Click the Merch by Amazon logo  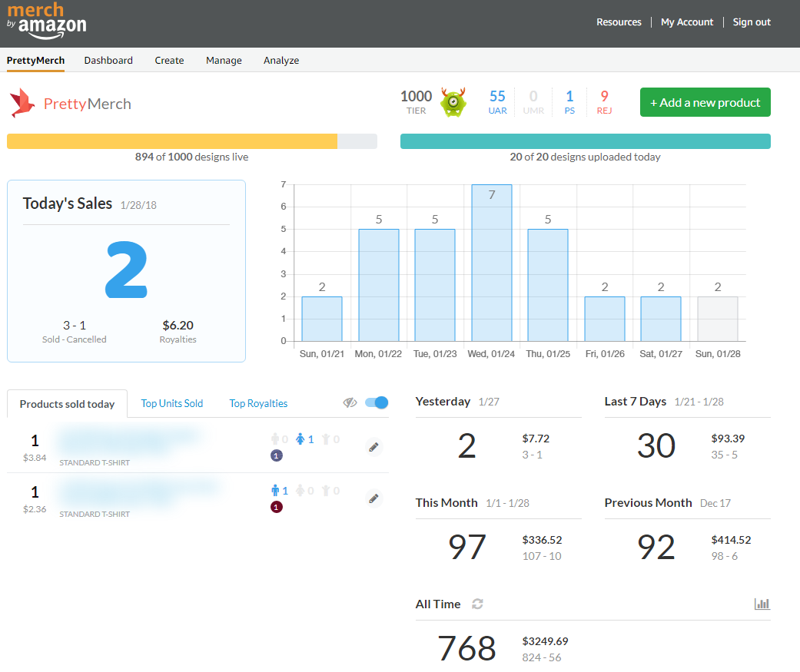(x=46, y=21)
